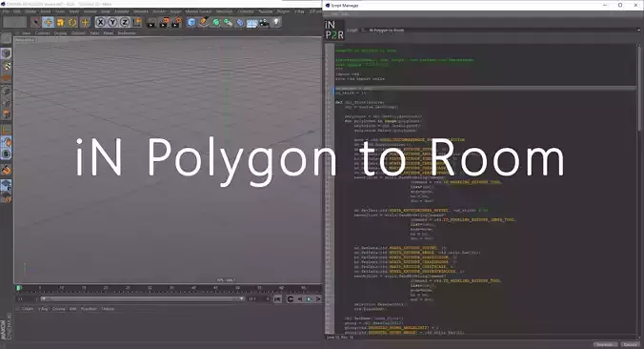Open the viewport View menu
The image size is (644, 349).
click(x=27, y=33)
